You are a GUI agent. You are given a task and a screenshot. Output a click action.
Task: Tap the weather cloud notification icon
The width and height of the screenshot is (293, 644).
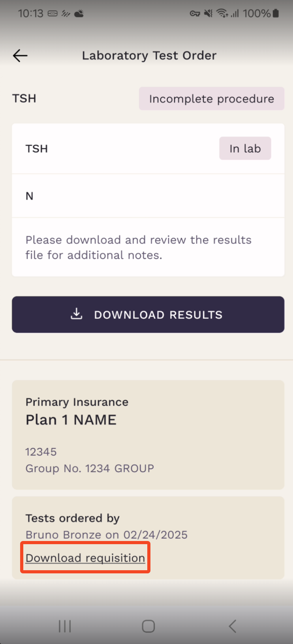pos(79,14)
